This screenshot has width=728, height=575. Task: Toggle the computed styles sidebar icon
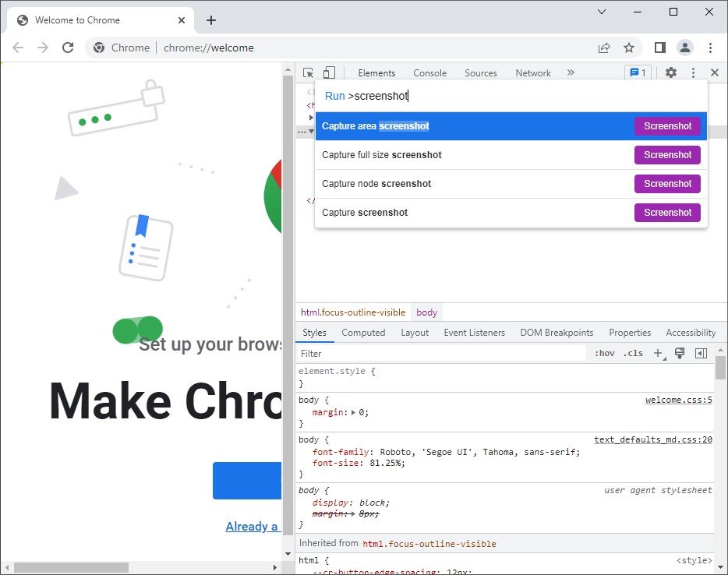pyautogui.click(x=701, y=354)
